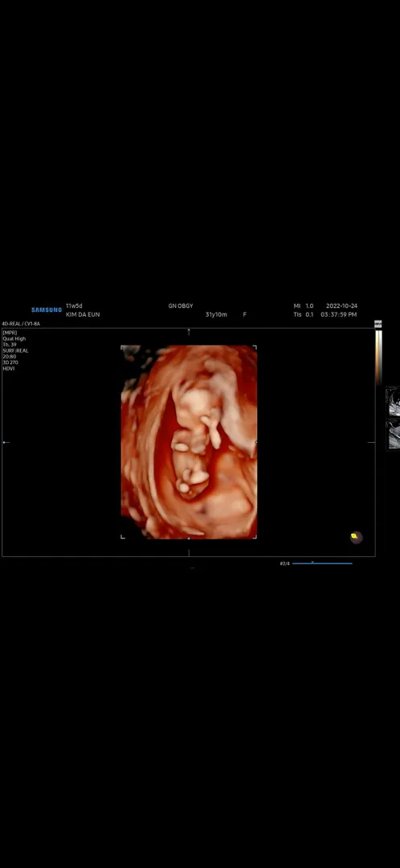The width and height of the screenshot is (400, 868).
Task: Select the SURF/REAL render mode label
Action: pyautogui.click(x=15, y=350)
